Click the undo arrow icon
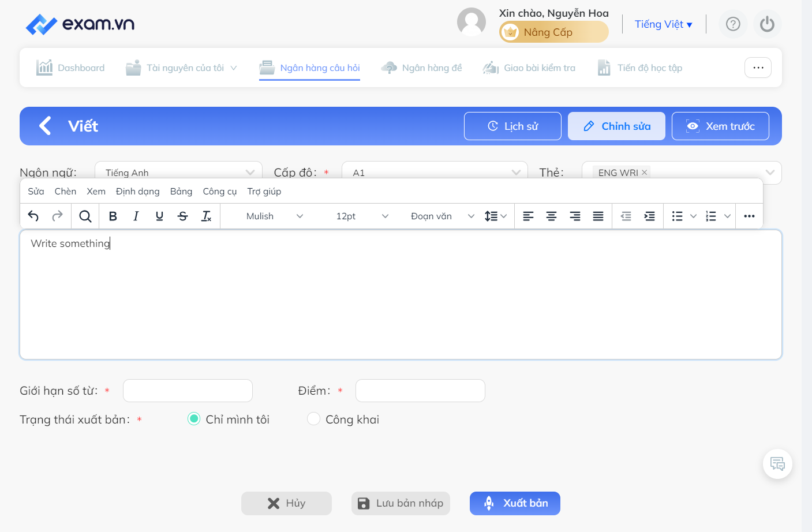This screenshot has height=532, width=812. 33,216
